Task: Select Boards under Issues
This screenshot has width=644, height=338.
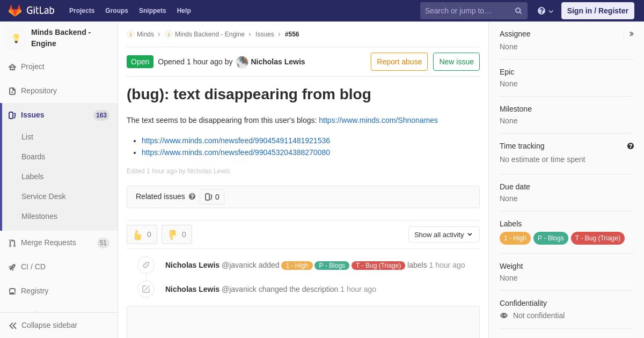Action: pyautogui.click(x=33, y=157)
